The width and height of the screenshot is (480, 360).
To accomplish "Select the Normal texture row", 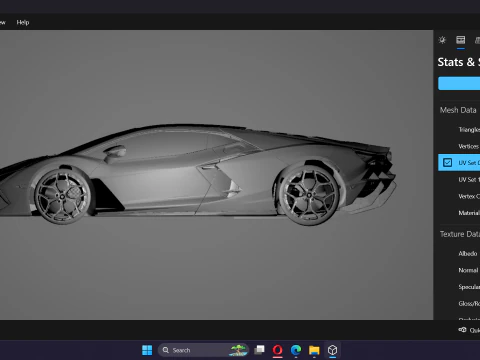I will click(459, 270).
